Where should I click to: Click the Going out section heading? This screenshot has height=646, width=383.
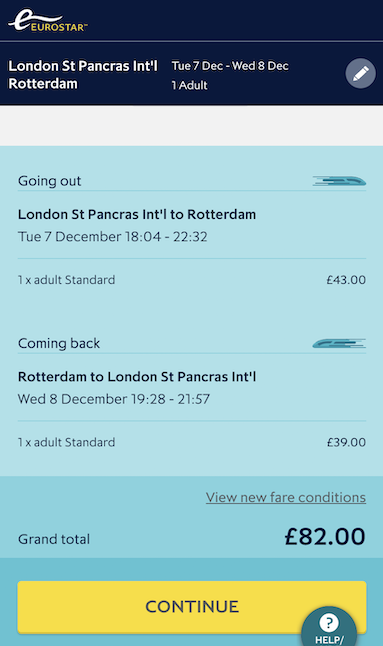pos(49,181)
